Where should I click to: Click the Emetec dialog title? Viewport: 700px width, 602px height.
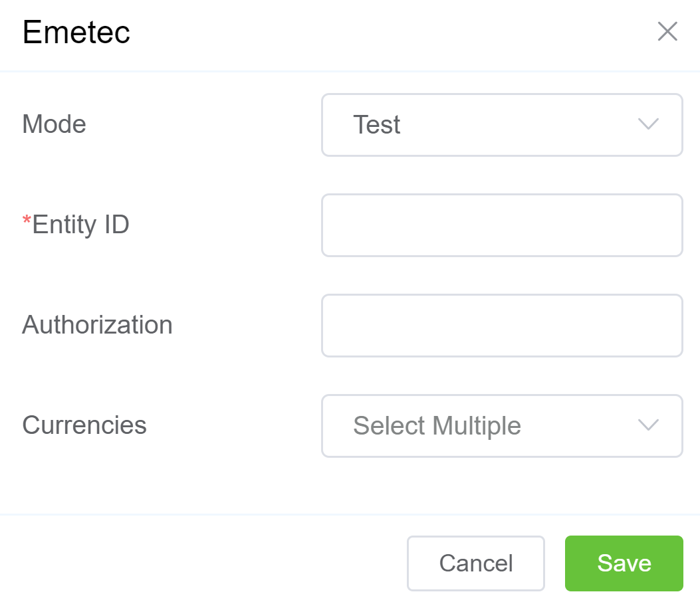76,32
